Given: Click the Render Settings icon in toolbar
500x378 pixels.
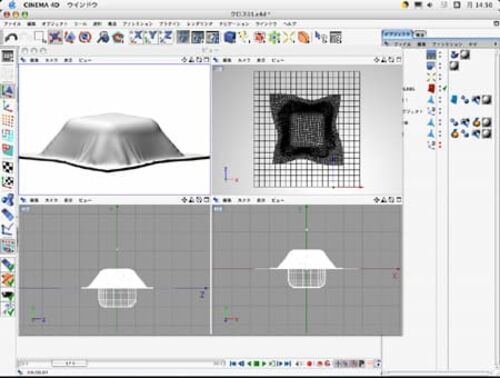Looking at the screenshot, I should [212, 37].
